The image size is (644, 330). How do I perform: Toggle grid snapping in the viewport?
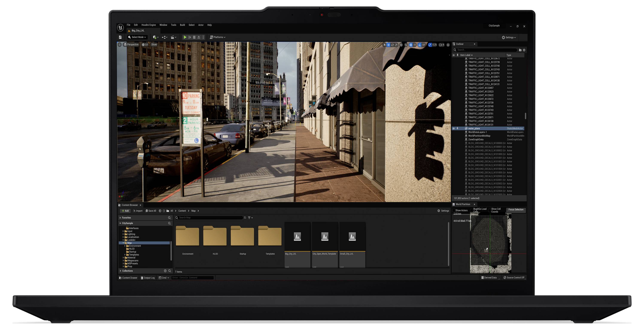(411, 45)
